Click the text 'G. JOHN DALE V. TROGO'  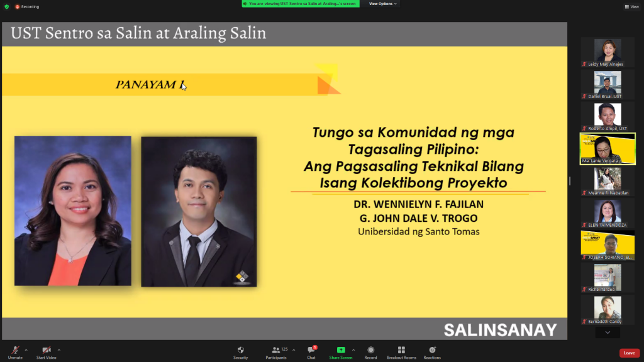pos(418,218)
